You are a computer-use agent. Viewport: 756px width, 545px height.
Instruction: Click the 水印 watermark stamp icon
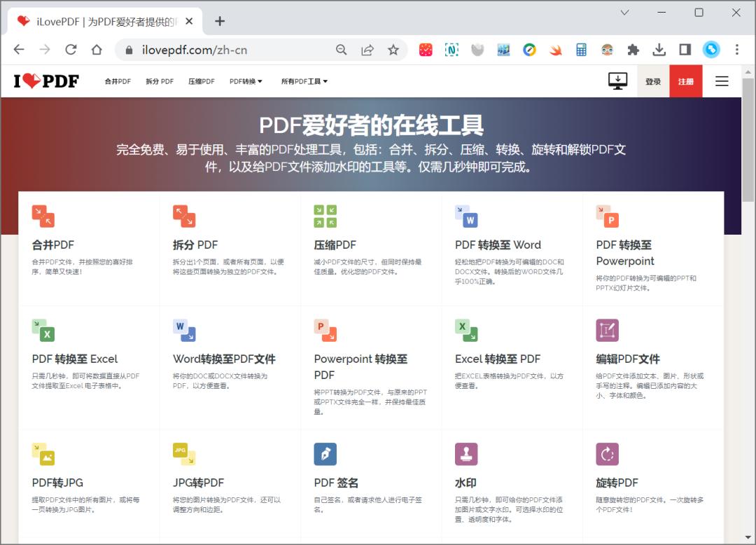(x=466, y=453)
